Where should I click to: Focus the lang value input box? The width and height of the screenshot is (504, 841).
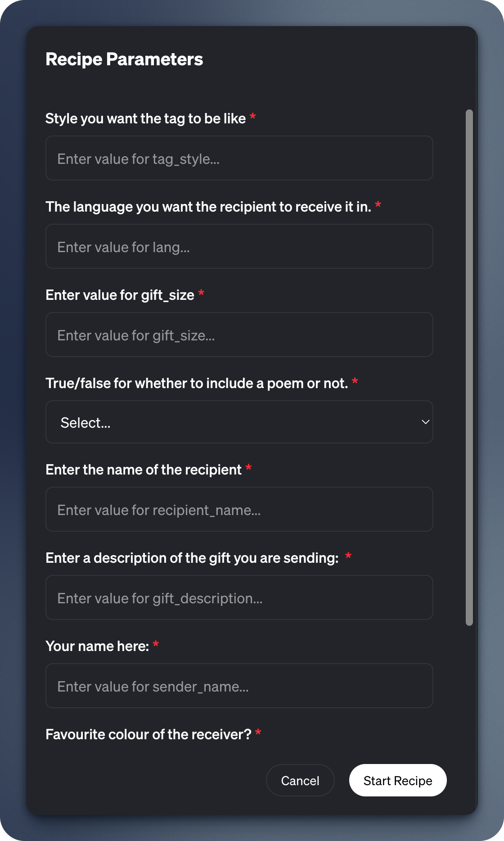[239, 247]
